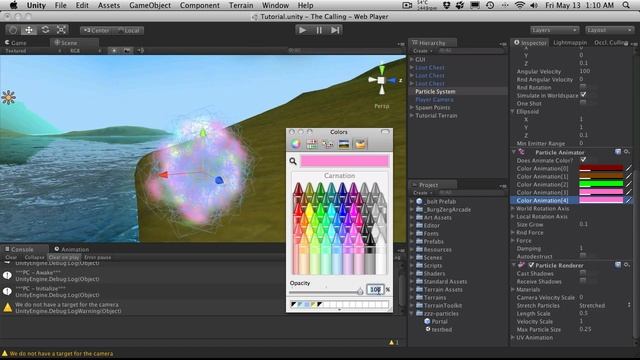Click Particle Renderer settings gear icon

[x=627, y=265]
